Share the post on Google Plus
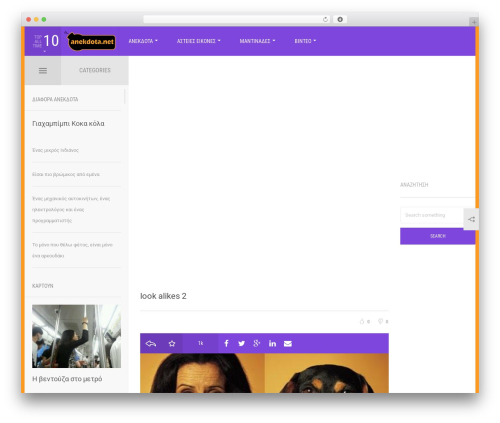This screenshot has height=423, width=500. tap(257, 343)
